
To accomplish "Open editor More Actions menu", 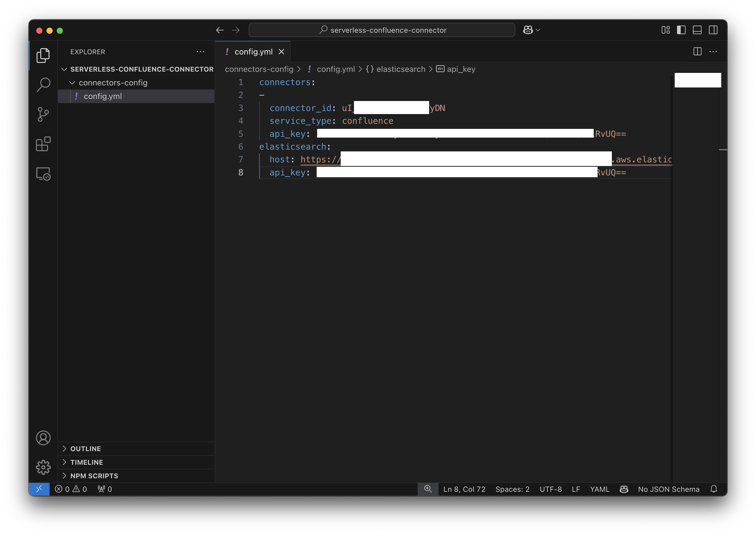I will 713,51.
